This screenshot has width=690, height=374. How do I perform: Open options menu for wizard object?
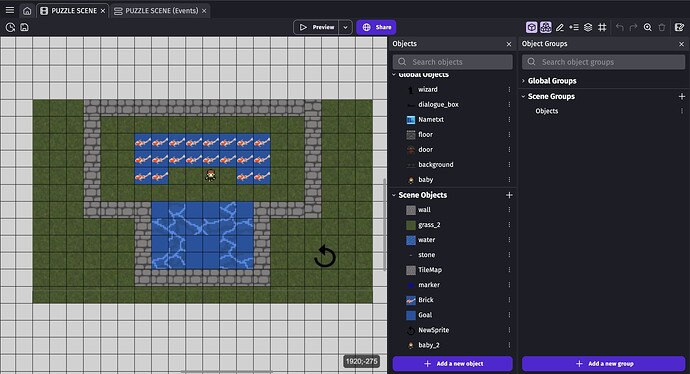[x=509, y=89]
